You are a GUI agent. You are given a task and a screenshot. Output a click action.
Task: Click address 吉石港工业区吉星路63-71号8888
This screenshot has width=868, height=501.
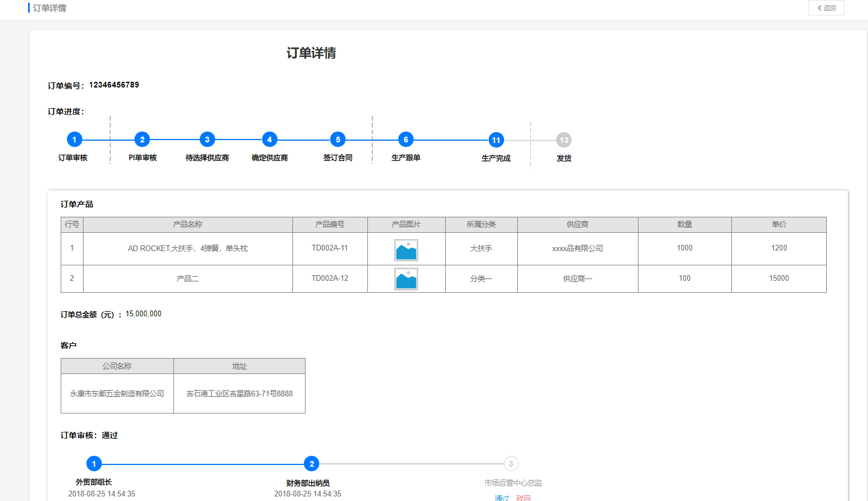tap(239, 393)
